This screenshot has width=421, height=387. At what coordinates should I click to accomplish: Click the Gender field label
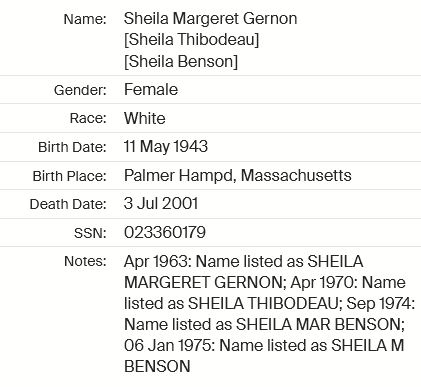point(80,90)
